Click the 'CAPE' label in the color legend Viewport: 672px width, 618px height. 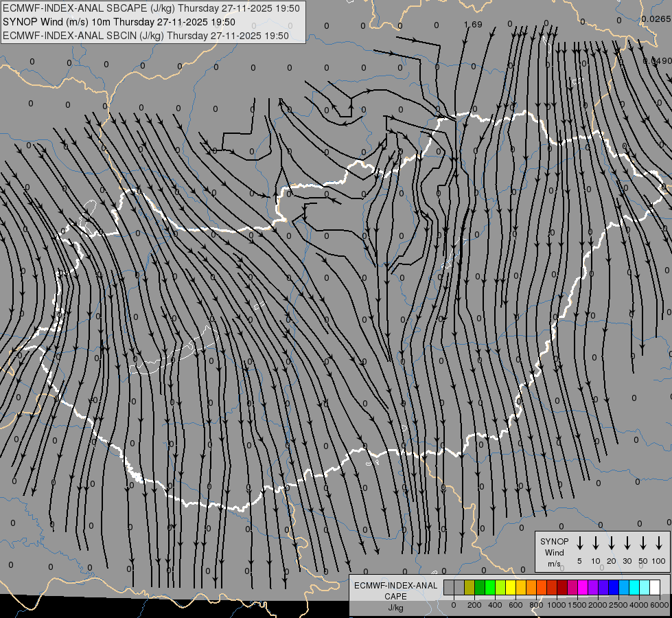(395, 597)
